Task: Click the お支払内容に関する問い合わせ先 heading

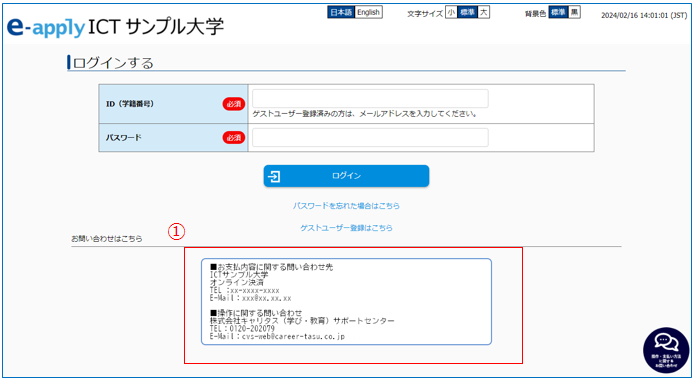Action: pos(271,267)
